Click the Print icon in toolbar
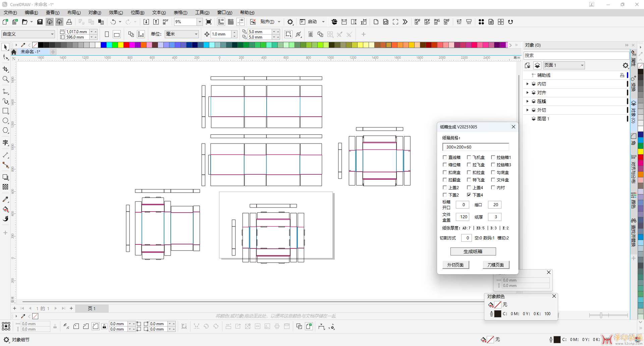This screenshot has width=644, height=346. click(69, 22)
